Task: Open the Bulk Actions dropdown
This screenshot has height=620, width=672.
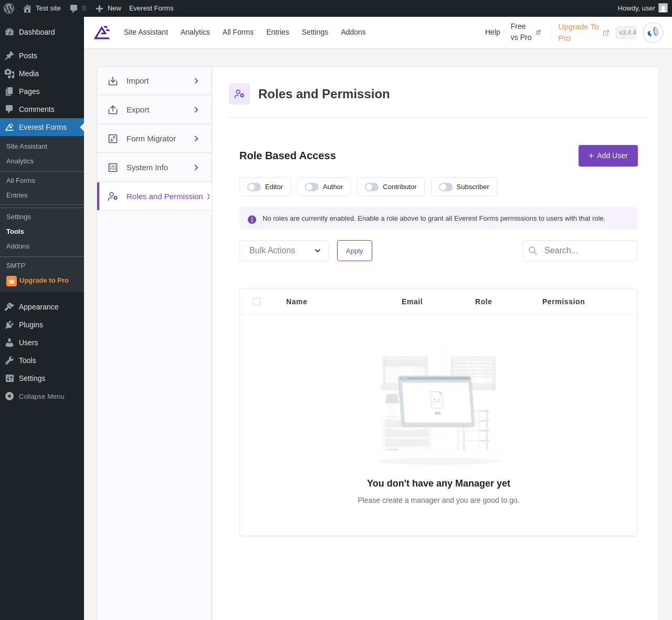Action: click(284, 251)
